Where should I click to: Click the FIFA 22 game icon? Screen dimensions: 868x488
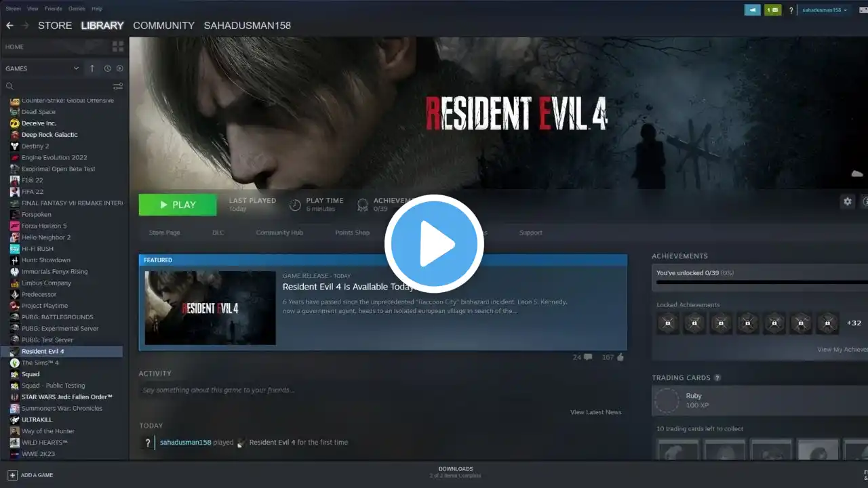click(x=15, y=192)
